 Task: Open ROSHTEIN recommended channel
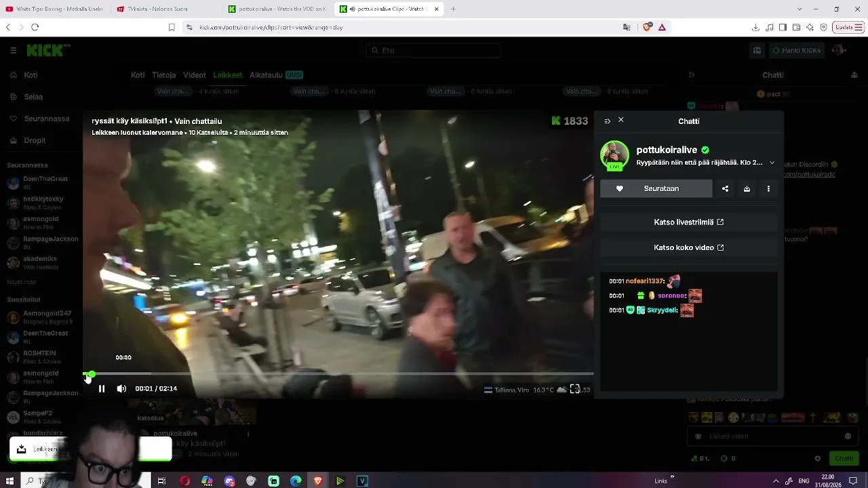(41, 357)
